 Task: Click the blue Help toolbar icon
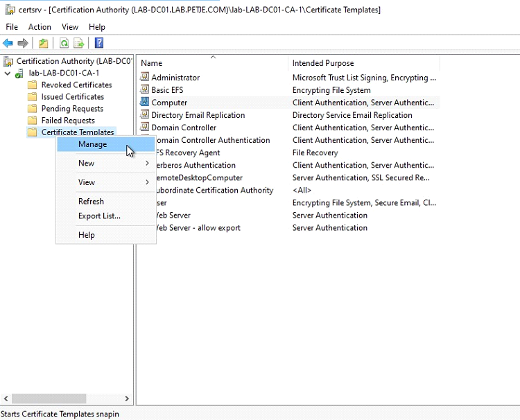click(x=99, y=43)
